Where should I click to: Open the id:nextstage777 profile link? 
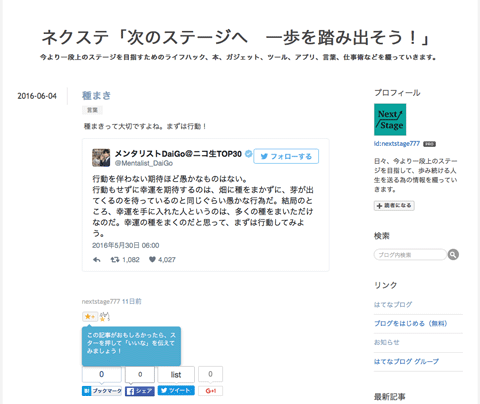pos(397,144)
